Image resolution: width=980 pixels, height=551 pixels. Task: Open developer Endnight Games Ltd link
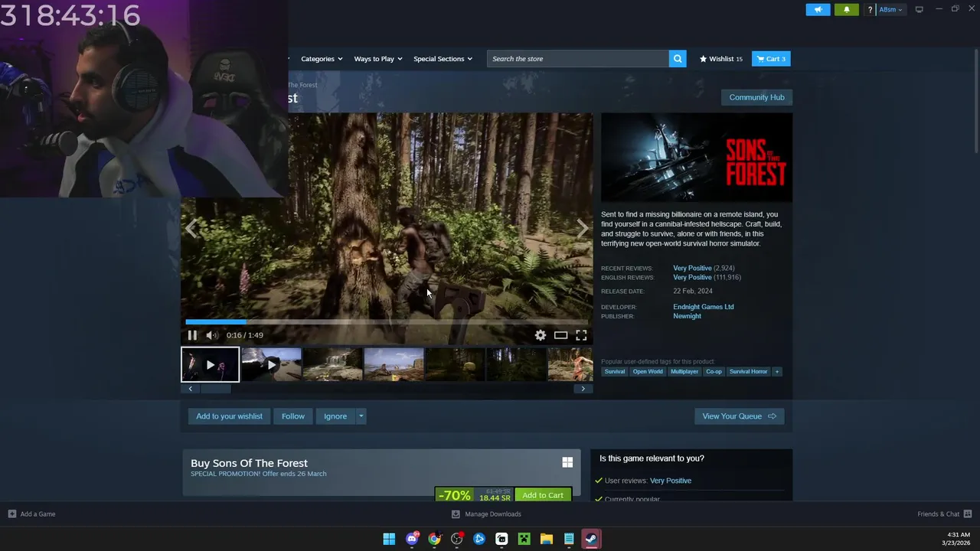click(x=703, y=307)
